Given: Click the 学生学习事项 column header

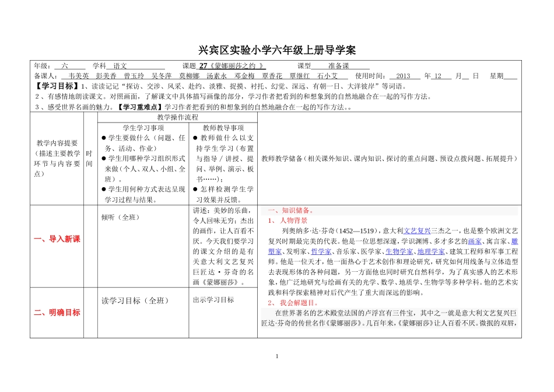Looking at the screenshot, I should (143, 128).
